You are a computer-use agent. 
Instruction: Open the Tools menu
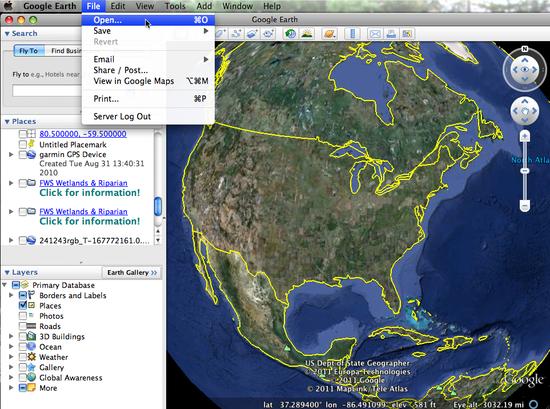(175, 6)
